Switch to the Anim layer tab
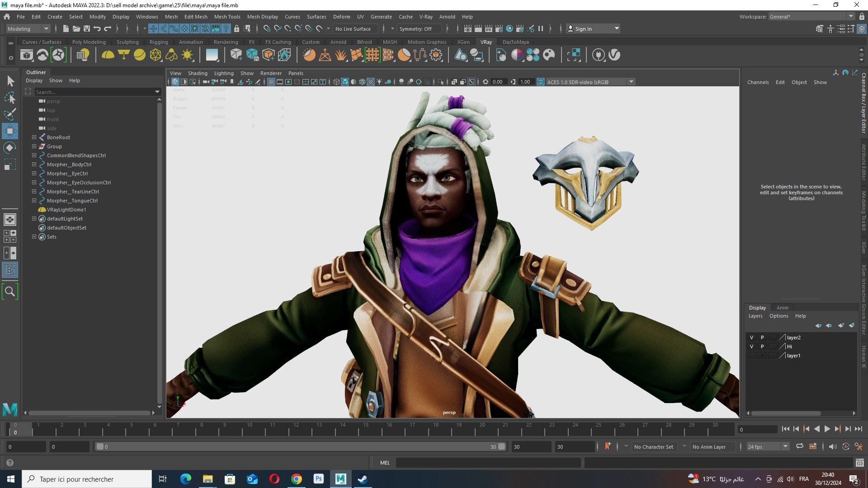Viewport: 868px width, 488px height. coord(782,308)
